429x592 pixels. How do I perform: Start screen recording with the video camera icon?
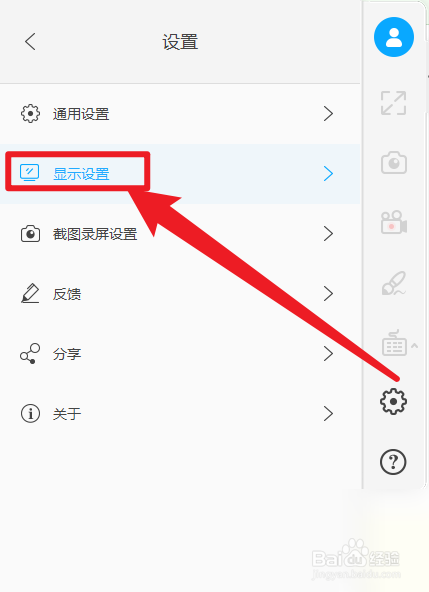(394, 222)
